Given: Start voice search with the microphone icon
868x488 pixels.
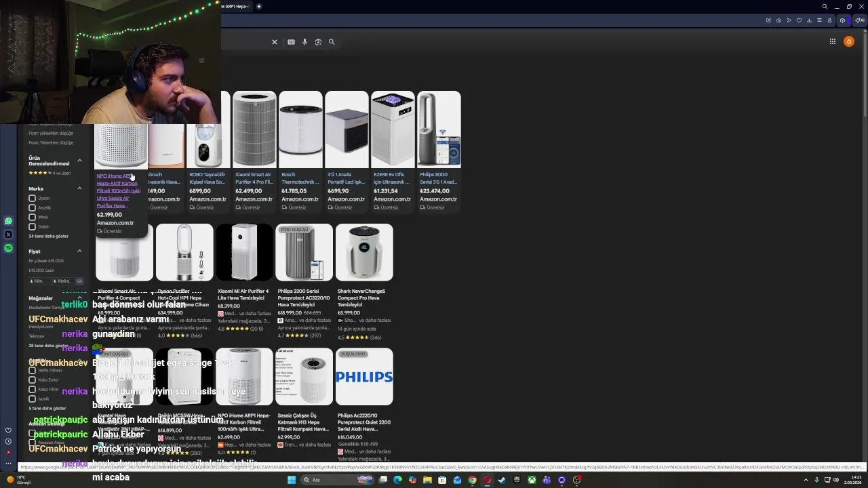Looking at the screenshot, I should pyautogui.click(x=304, y=42).
